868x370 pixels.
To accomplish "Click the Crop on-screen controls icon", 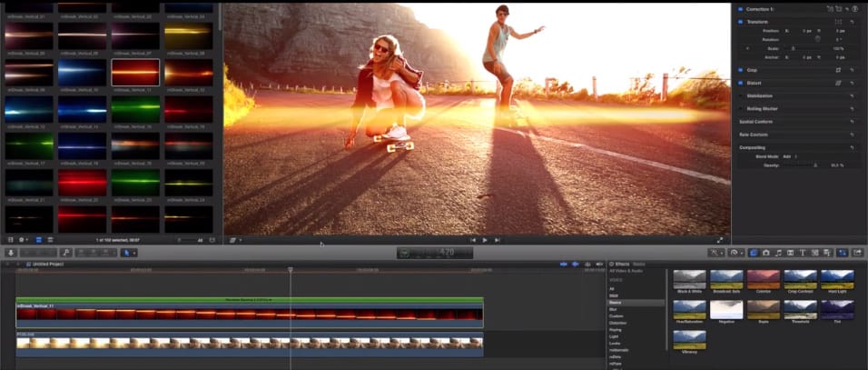I will (839, 70).
